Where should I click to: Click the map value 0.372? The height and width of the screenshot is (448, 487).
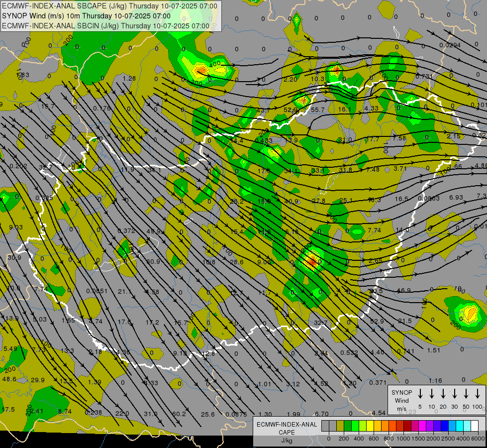(x=126, y=230)
